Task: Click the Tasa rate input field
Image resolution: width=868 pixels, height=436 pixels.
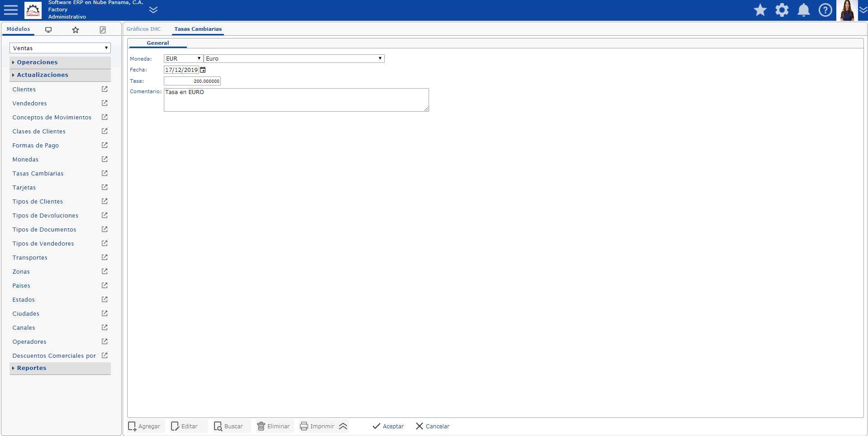Action: pos(192,81)
